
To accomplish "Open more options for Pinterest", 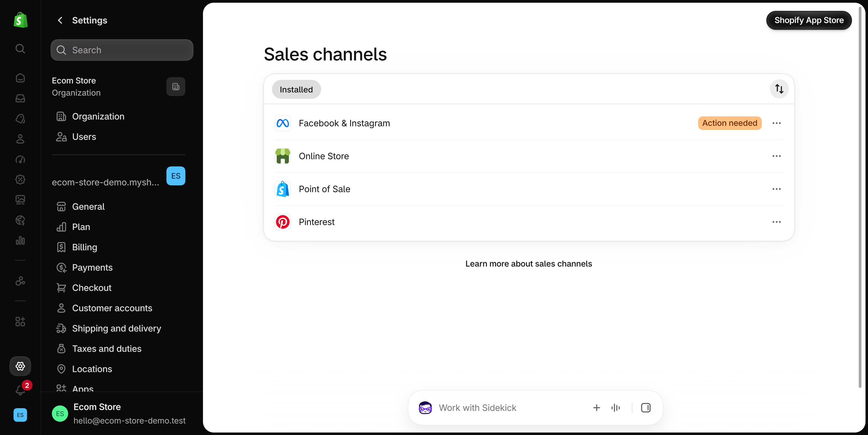I will tap(776, 222).
